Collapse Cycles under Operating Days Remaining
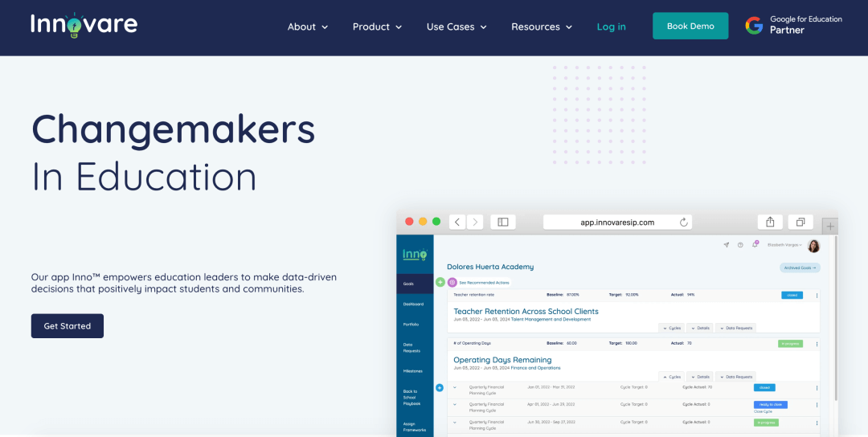The image size is (868, 437). tap(671, 377)
